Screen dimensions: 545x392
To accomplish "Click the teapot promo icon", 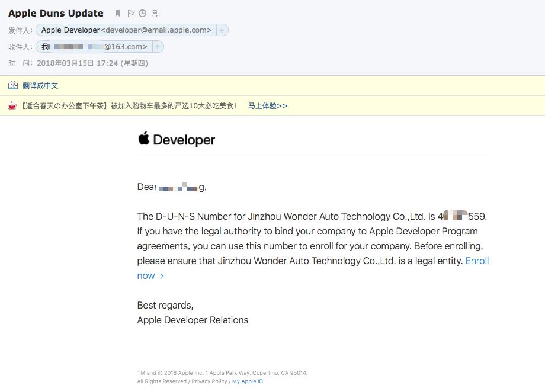I will pyautogui.click(x=12, y=105).
